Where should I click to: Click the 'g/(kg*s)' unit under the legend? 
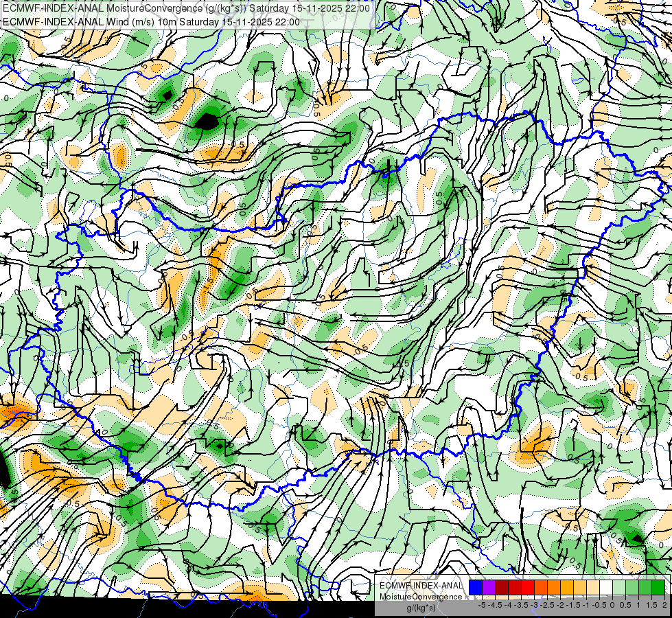pyautogui.click(x=421, y=608)
